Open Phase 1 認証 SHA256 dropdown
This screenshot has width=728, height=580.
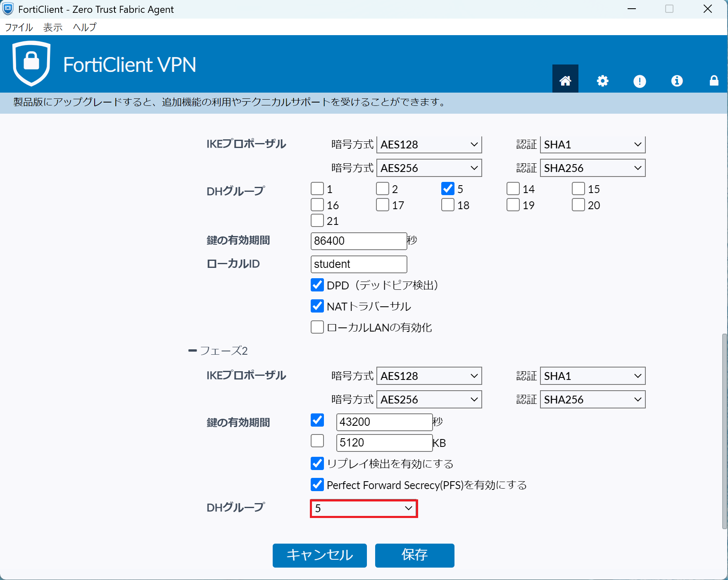click(x=592, y=168)
